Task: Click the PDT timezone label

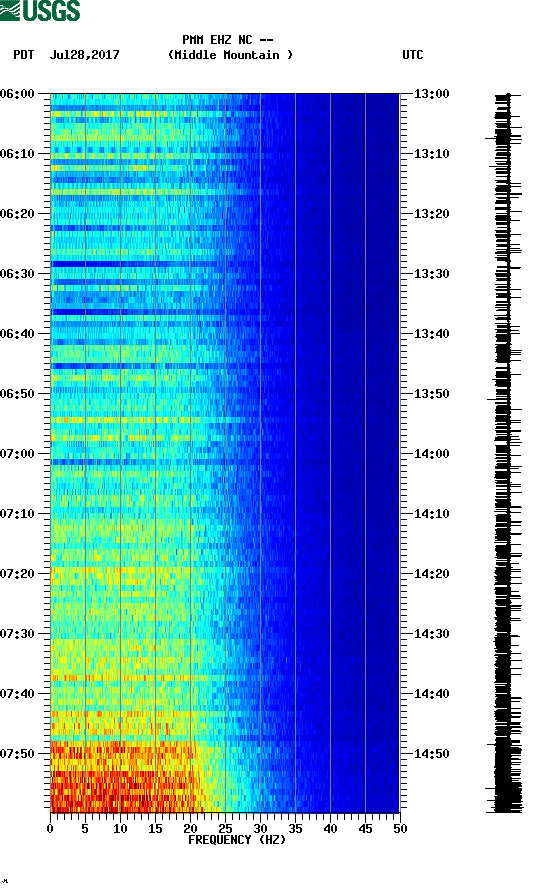Action: pyautogui.click(x=24, y=55)
